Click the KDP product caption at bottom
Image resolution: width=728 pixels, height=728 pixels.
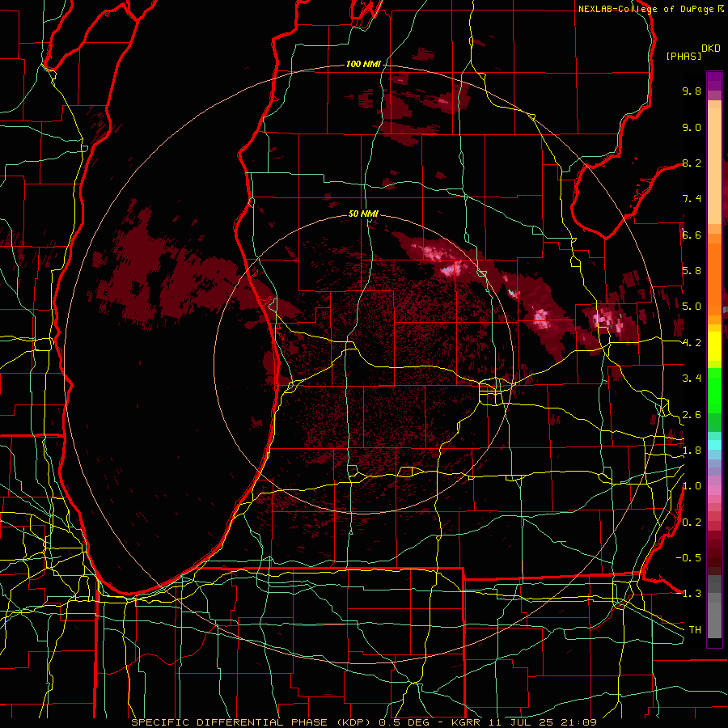coord(364,722)
